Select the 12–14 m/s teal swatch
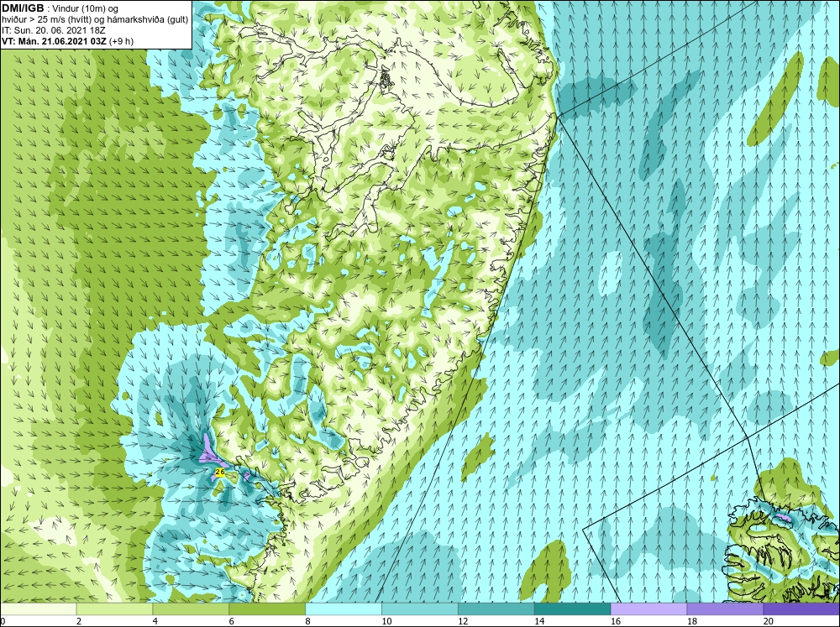Screen dimensions: 840x627 click(x=496, y=609)
